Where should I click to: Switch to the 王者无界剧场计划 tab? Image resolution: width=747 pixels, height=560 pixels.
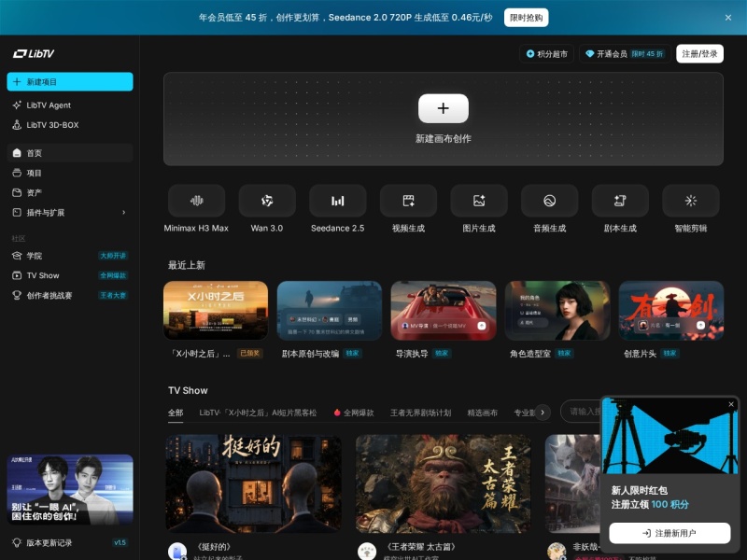pyautogui.click(x=420, y=413)
